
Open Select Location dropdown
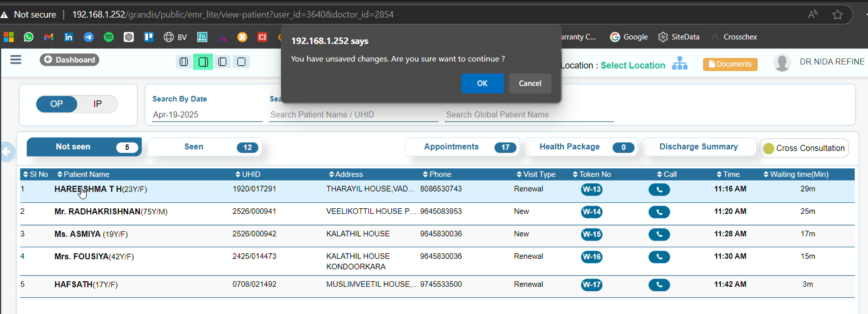[633, 65]
